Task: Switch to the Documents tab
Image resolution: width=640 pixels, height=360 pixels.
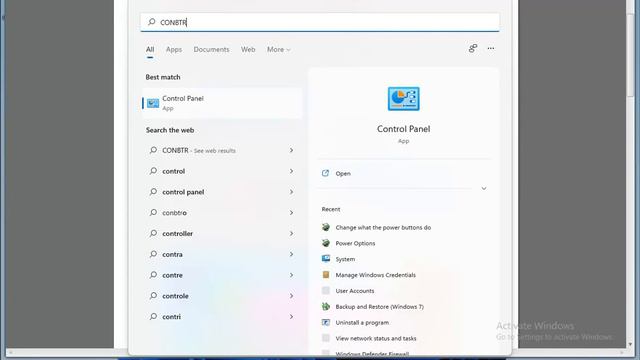Action: tap(211, 49)
